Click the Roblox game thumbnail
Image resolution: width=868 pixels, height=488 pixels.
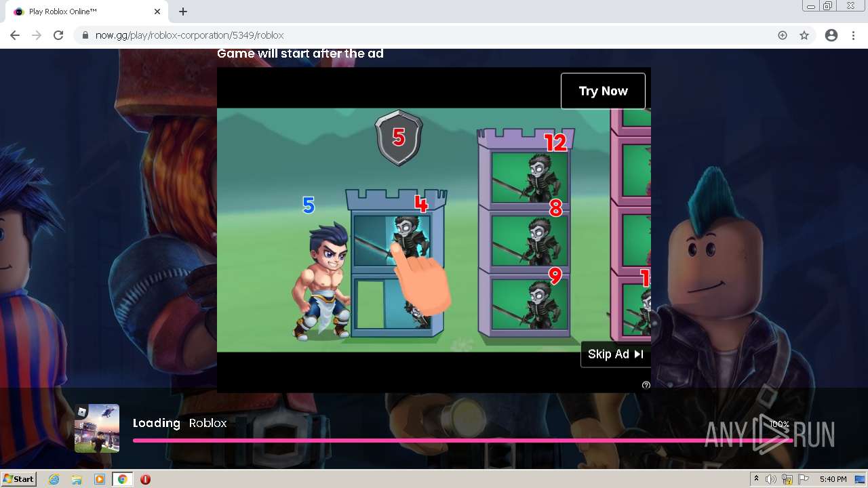coord(97,428)
